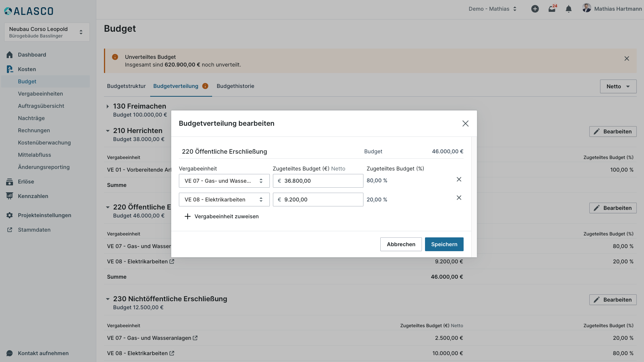Click the plus circle icon in header
644x362 pixels.
[535, 9]
